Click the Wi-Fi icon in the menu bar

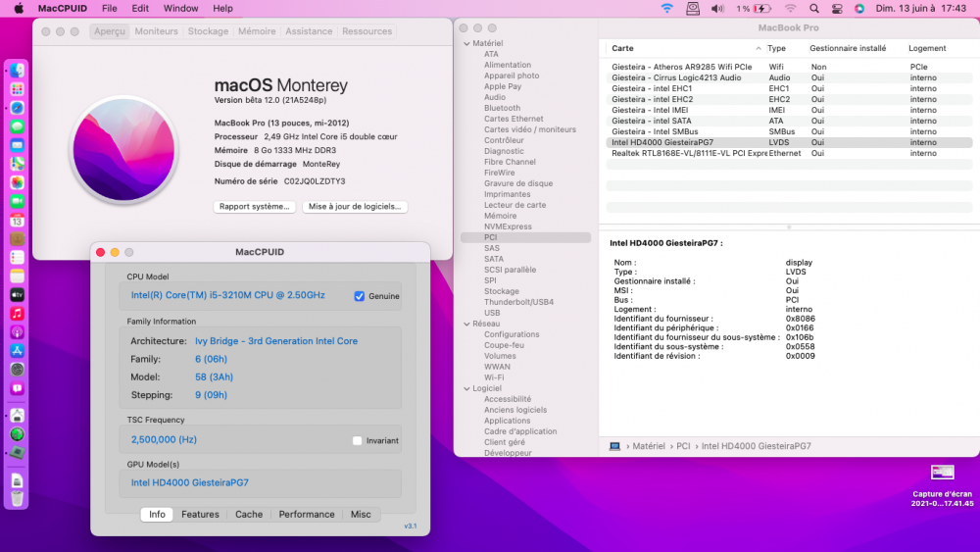(x=666, y=8)
